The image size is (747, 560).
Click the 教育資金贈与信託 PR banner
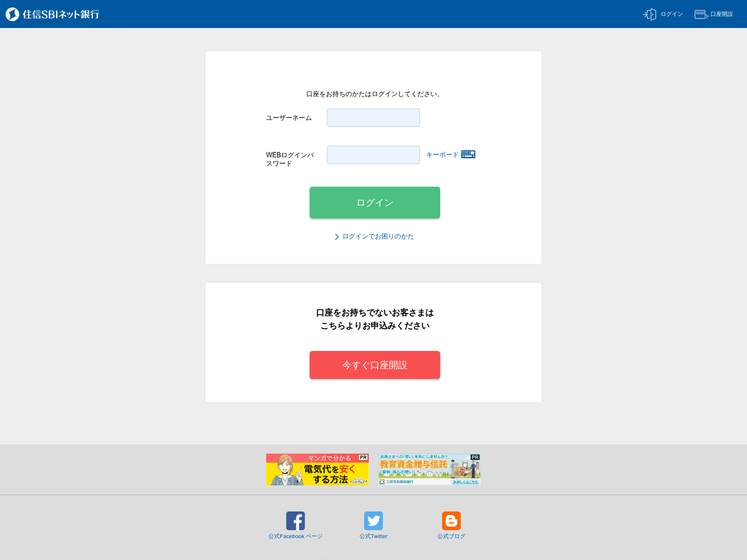click(x=428, y=469)
